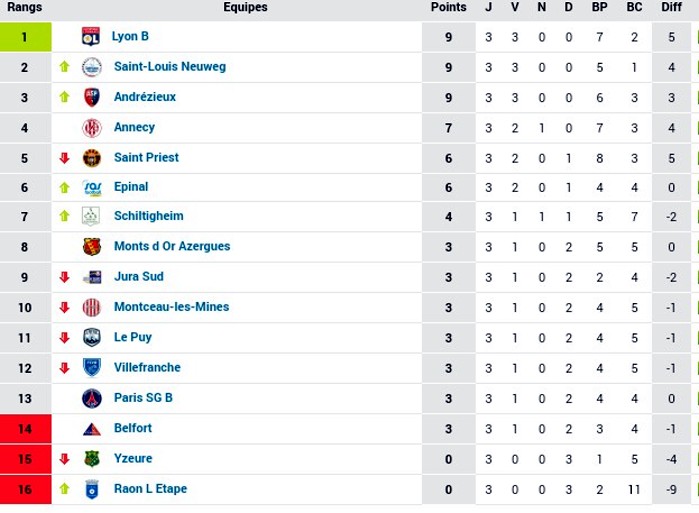
Task: Click the Saint-Louis Neuweg club logo
Action: pos(91,67)
